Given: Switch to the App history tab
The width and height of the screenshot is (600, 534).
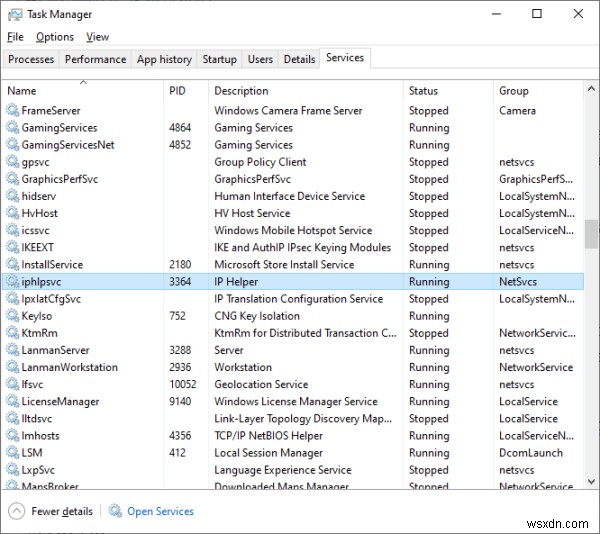Looking at the screenshot, I should pos(164,59).
